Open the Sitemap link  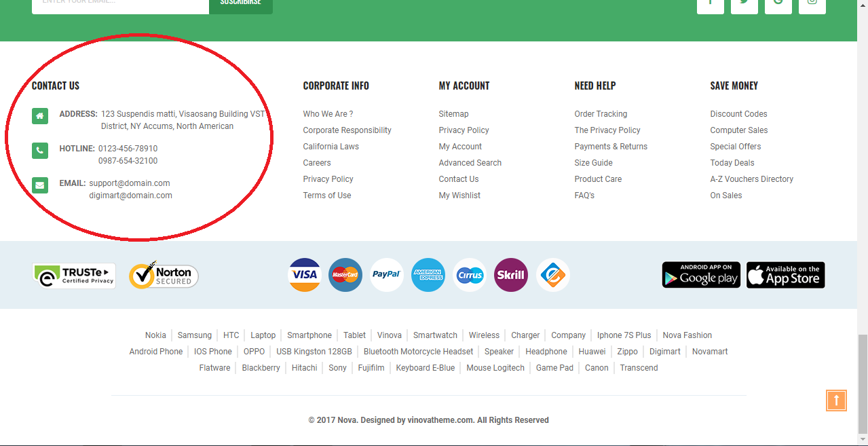[x=453, y=114]
